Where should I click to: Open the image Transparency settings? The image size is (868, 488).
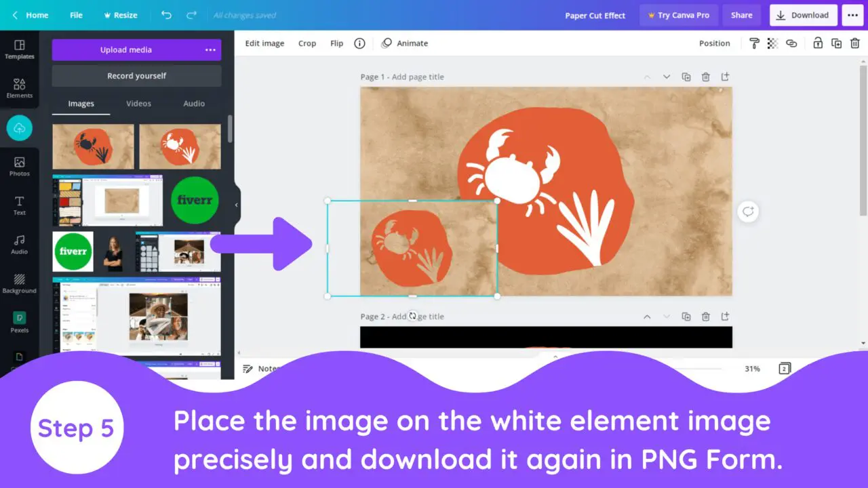click(772, 43)
